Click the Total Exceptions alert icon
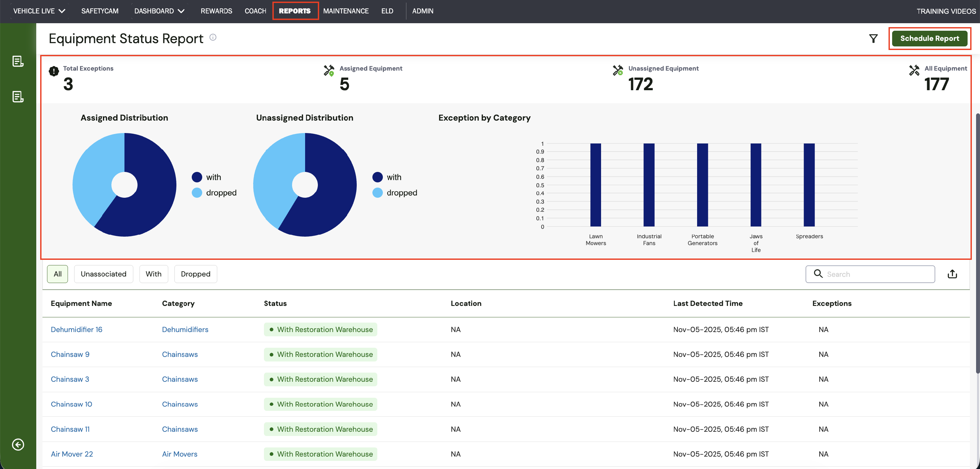The width and height of the screenshot is (980, 469). tap(54, 71)
